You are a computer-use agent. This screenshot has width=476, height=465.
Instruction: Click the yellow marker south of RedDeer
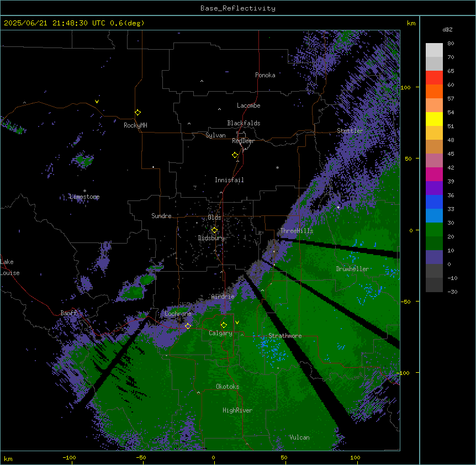(x=235, y=155)
